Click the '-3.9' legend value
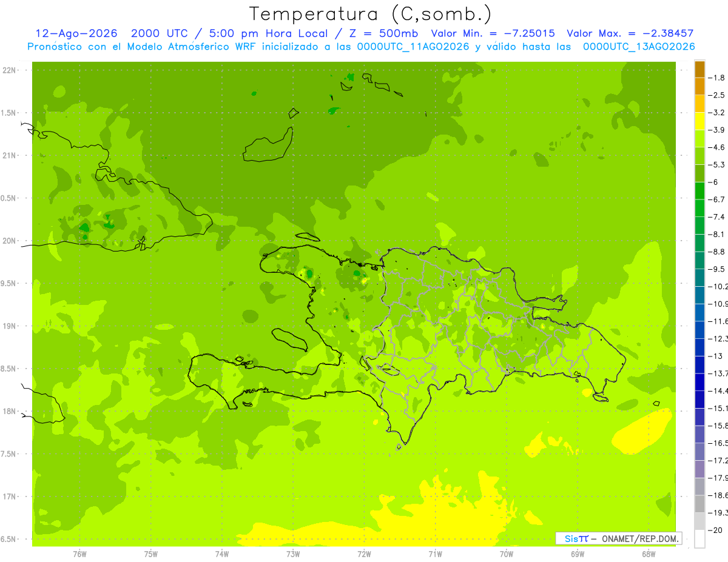This screenshot has height=562, width=728. tap(716, 130)
